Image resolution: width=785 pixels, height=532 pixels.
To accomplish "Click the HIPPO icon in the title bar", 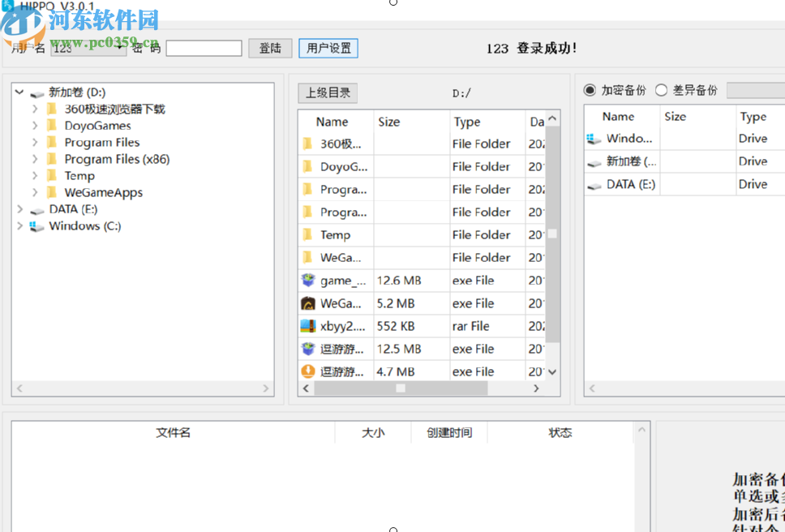I will [x=8, y=6].
